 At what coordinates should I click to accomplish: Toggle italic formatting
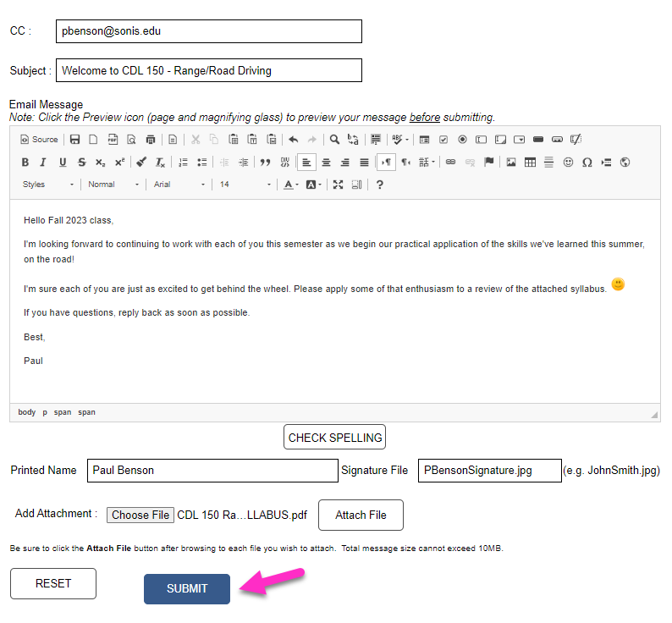[x=43, y=162]
